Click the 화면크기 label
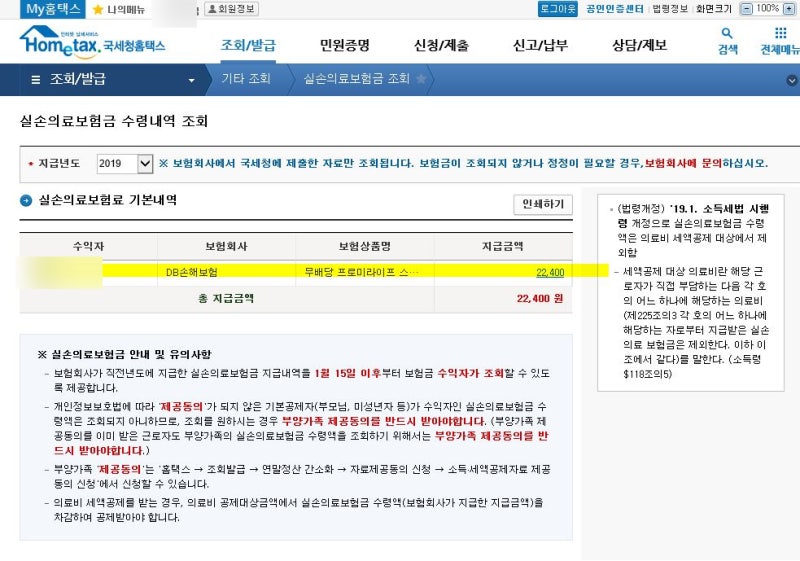Image resolution: width=800 pixels, height=561 pixels. (x=714, y=9)
